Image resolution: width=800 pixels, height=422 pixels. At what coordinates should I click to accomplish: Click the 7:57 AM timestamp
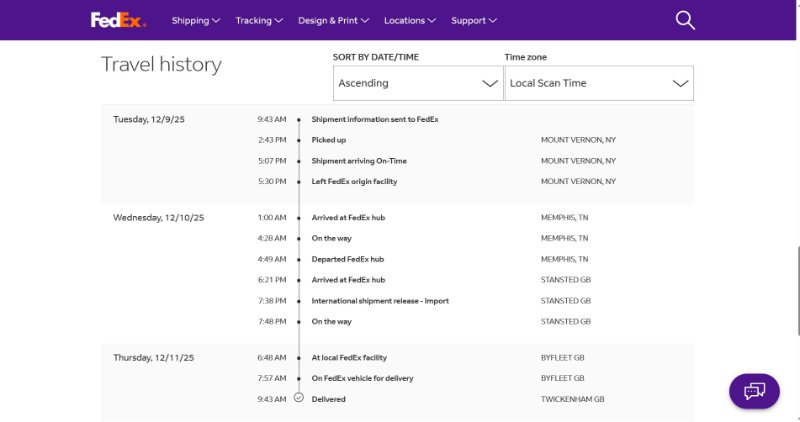(x=272, y=378)
